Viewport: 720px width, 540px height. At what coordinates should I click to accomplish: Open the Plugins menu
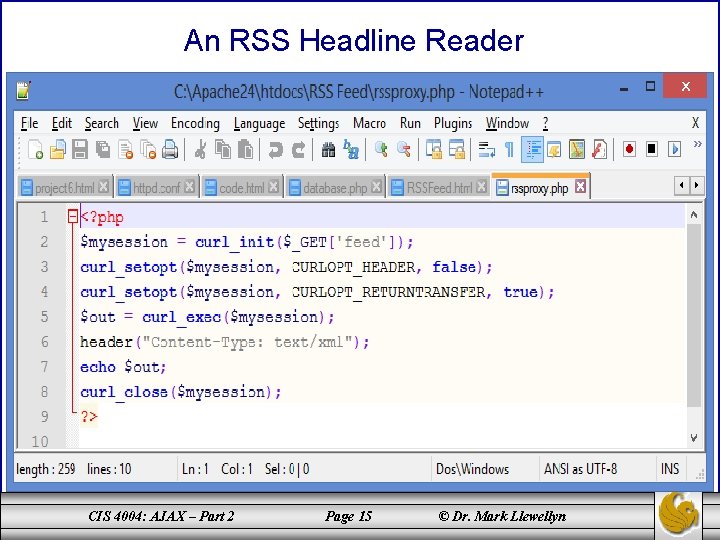tap(453, 123)
